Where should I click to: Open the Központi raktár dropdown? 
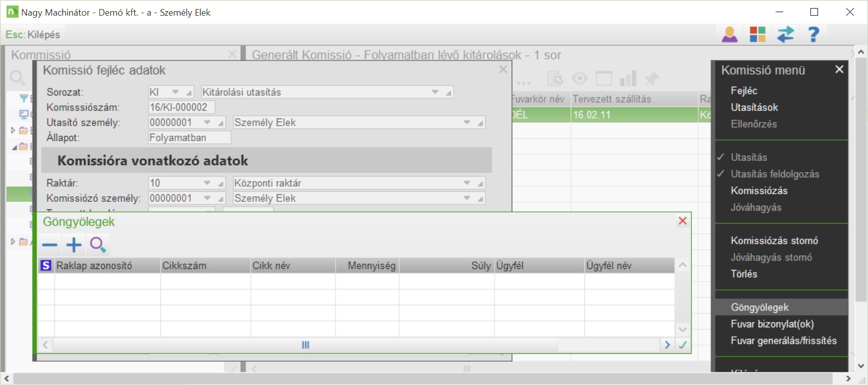(467, 183)
